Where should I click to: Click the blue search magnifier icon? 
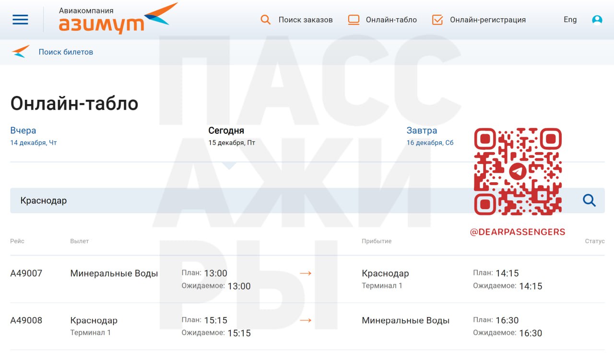[x=589, y=200]
